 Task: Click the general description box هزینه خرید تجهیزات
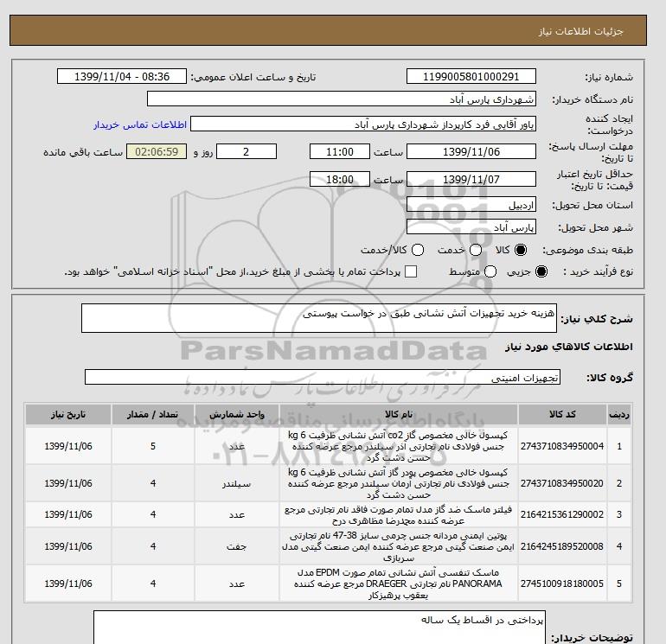tap(319, 318)
